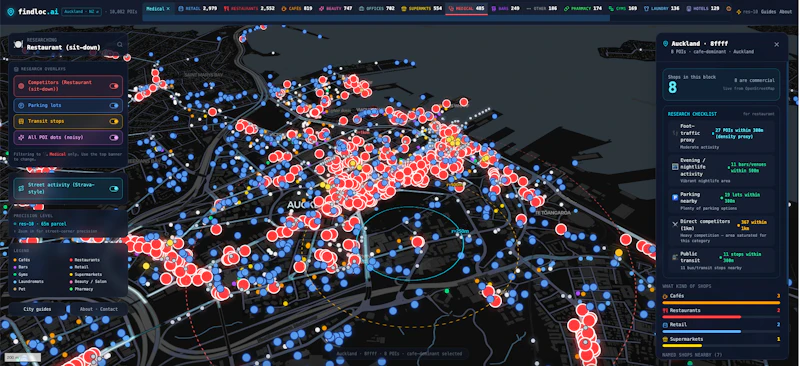Click the Direct competitors crossed icon

click(674, 224)
